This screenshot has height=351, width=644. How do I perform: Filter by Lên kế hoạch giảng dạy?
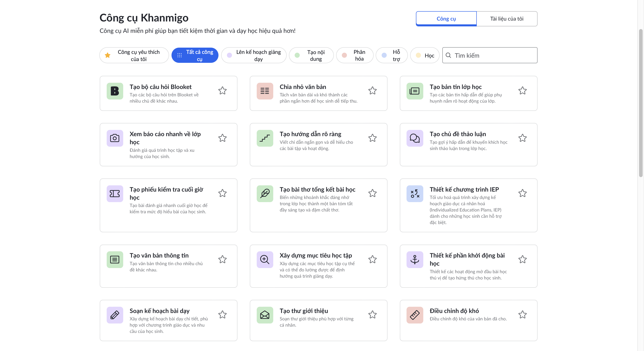(254, 55)
